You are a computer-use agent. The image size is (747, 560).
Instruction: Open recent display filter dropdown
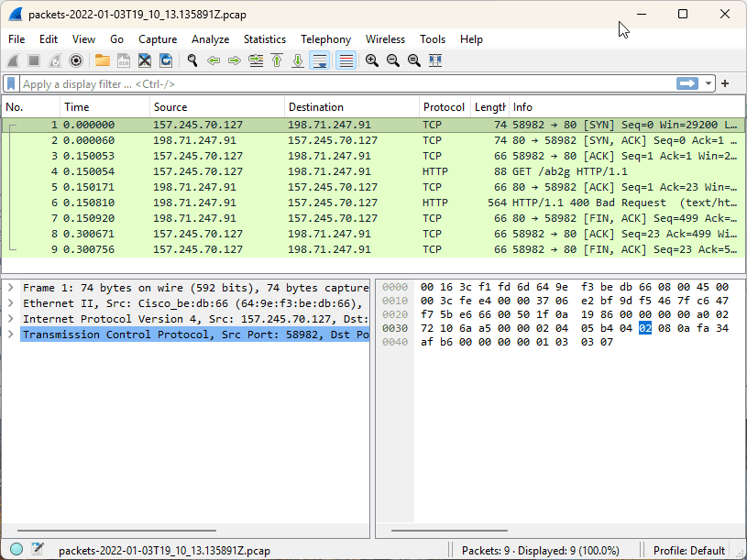(709, 83)
